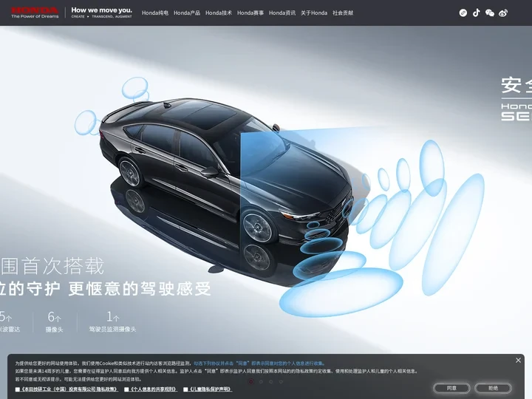
Task: Open the Honda赛事 menu
Action: click(x=250, y=13)
